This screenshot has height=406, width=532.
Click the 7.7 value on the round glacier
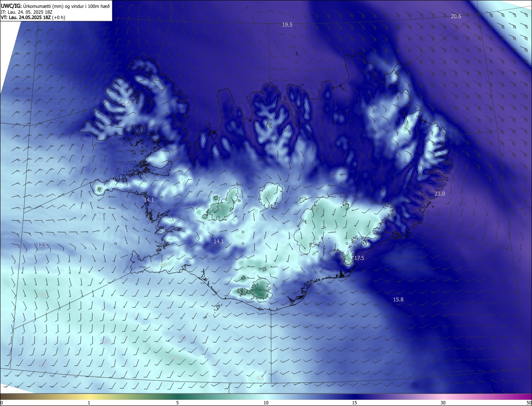pyautogui.click(x=269, y=195)
